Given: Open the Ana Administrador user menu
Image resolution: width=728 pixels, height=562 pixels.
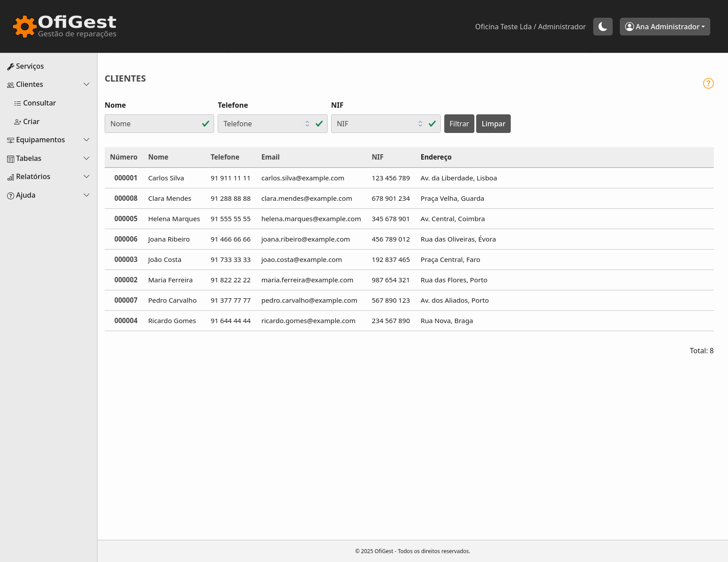Looking at the screenshot, I should tap(665, 27).
